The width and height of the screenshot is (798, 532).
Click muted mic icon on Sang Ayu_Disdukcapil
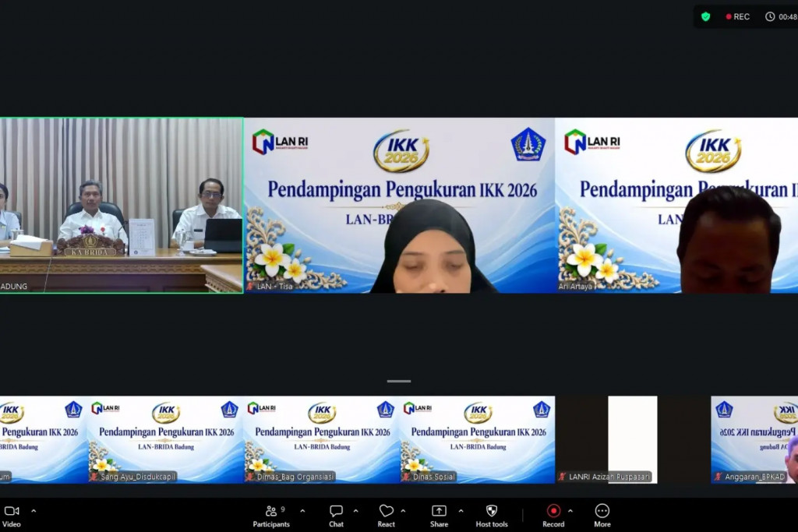click(94, 477)
